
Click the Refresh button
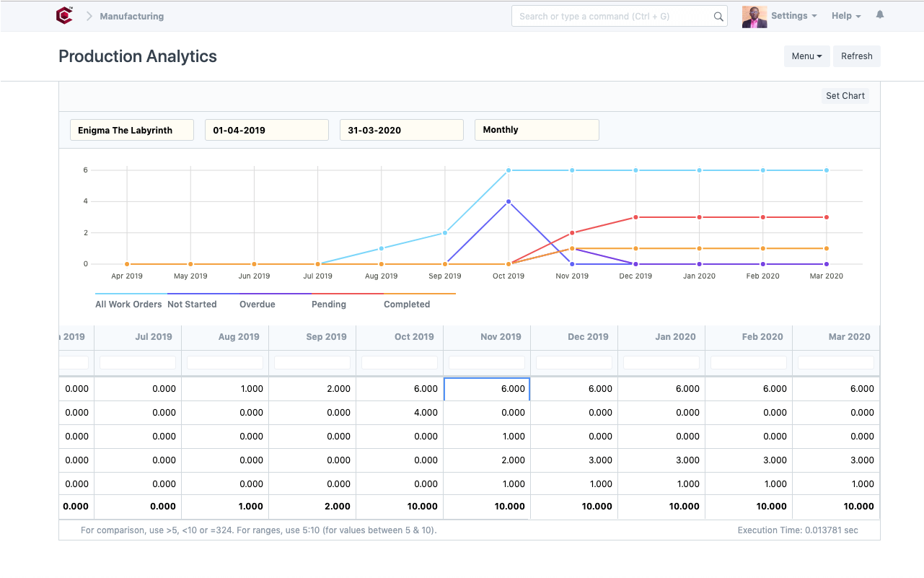point(856,56)
